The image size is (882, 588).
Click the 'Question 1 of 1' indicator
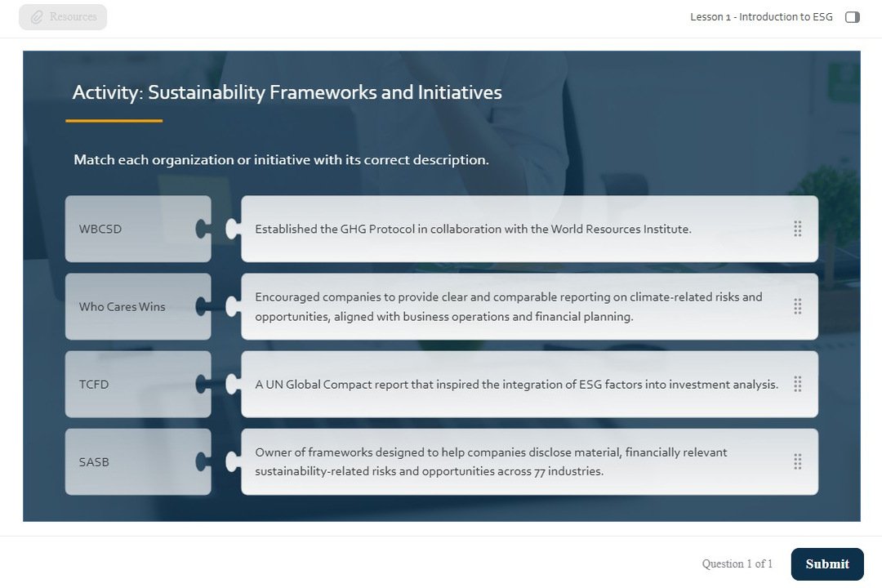(x=737, y=563)
